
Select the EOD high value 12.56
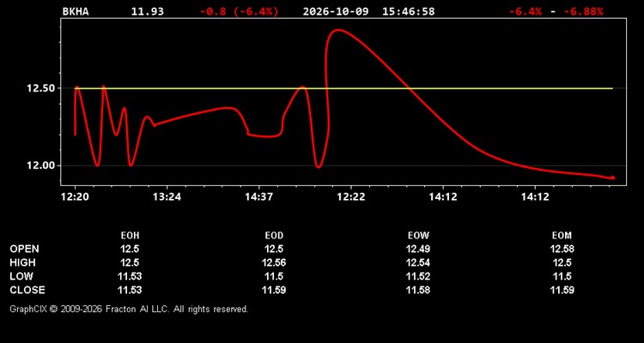coord(274,262)
